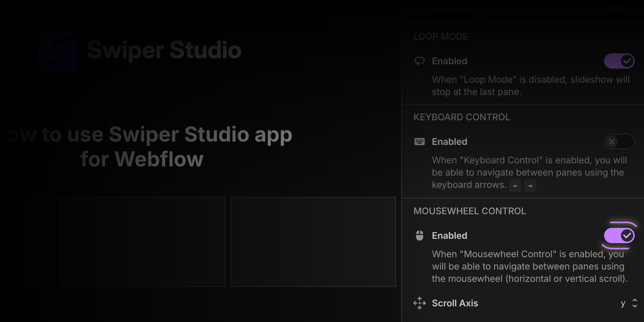Click the loop mode icon
Viewport: 644px width, 322px height.
420,61
